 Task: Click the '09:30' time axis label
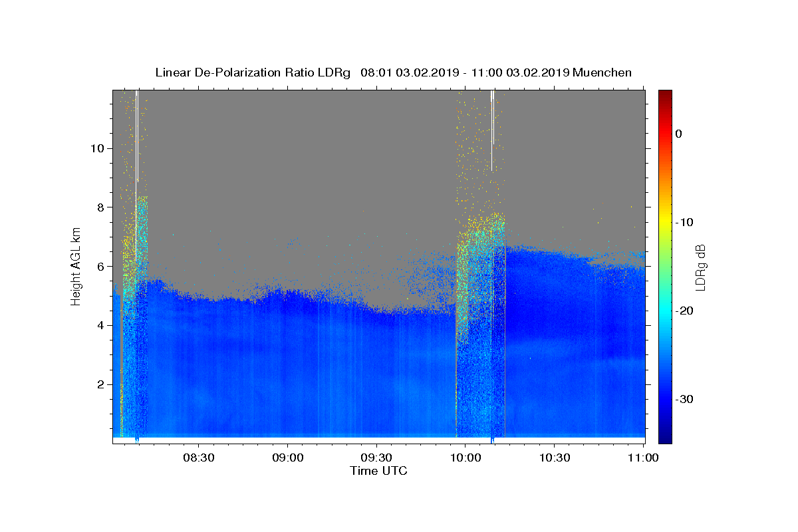(x=376, y=458)
